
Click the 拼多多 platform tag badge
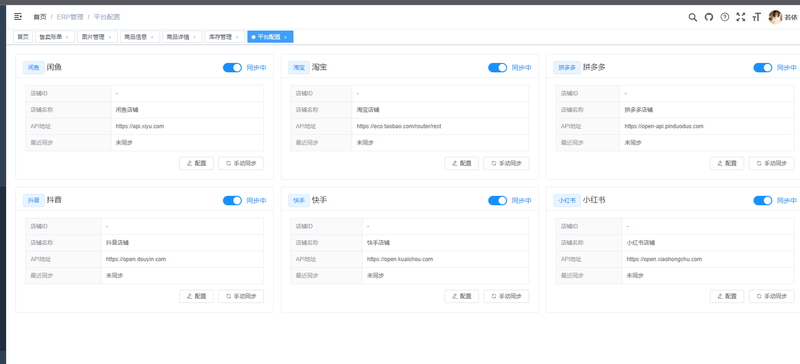coord(567,67)
